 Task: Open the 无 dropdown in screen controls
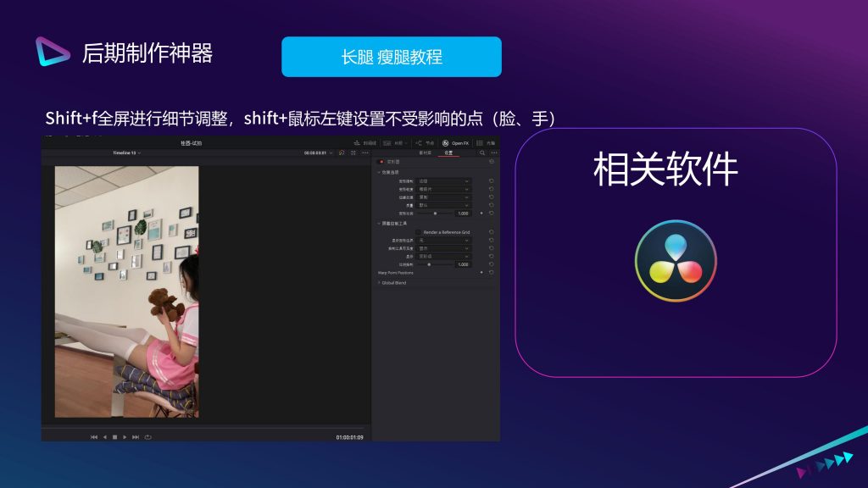443,240
